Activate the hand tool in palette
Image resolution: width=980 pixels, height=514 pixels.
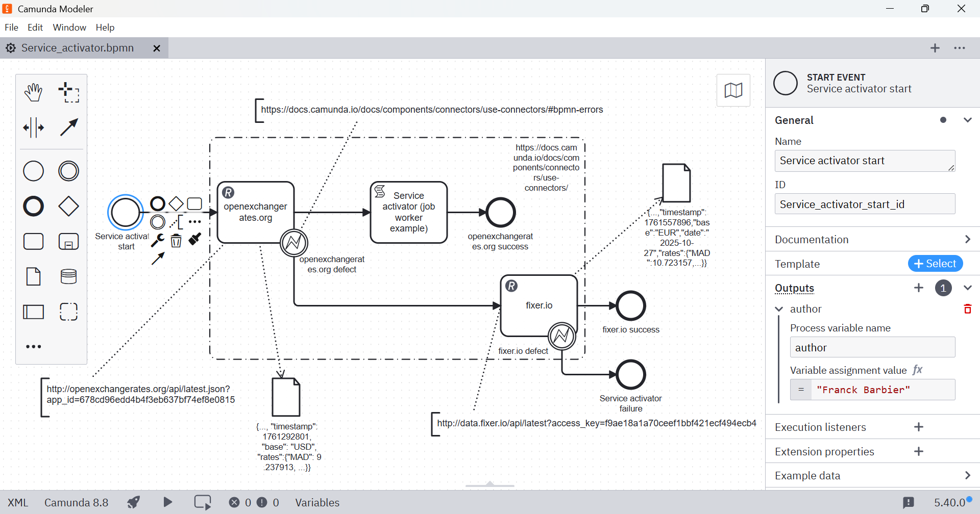point(34,92)
